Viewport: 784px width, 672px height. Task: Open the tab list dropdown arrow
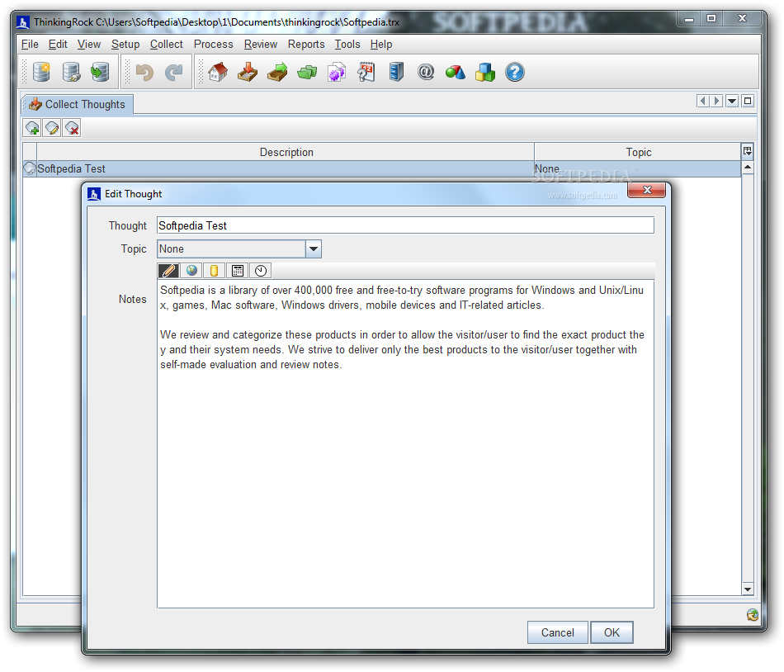coord(732,101)
